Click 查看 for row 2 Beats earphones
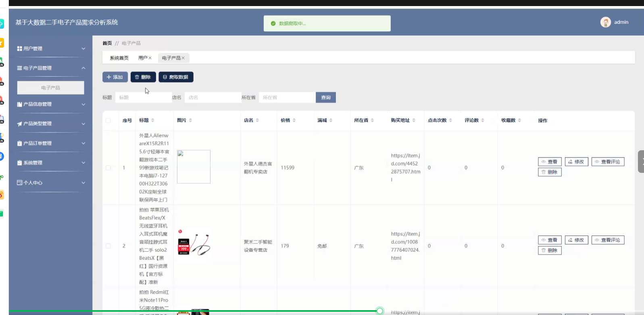The height and width of the screenshot is (315, 644). 550,240
